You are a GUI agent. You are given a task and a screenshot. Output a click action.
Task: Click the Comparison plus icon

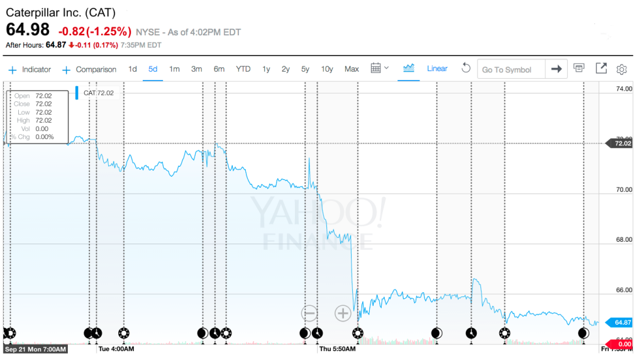pos(67,70)
